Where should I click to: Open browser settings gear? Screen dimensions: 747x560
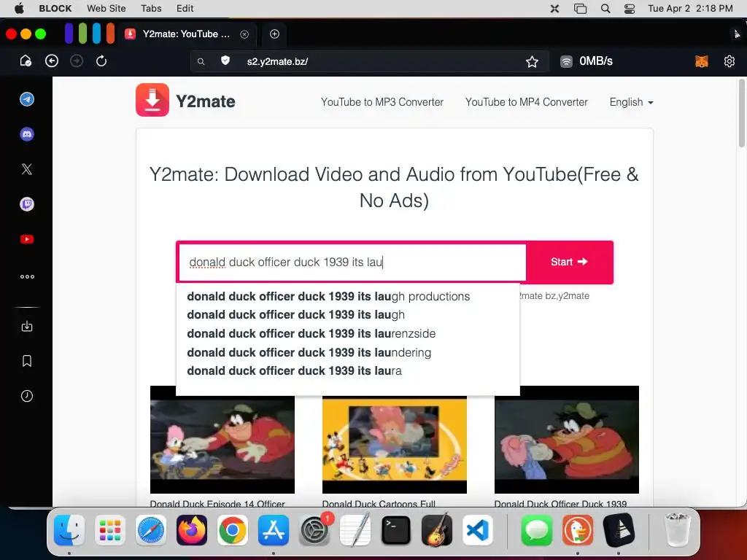(x=729, y=61)
